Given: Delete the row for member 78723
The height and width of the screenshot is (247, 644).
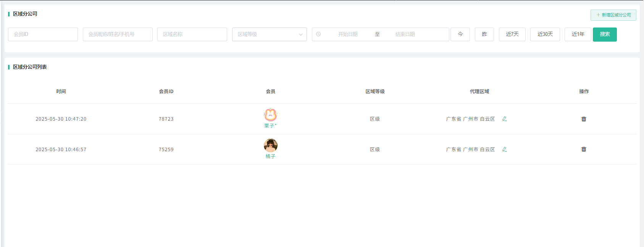Looking at the screenshot, I should [584, 119].
